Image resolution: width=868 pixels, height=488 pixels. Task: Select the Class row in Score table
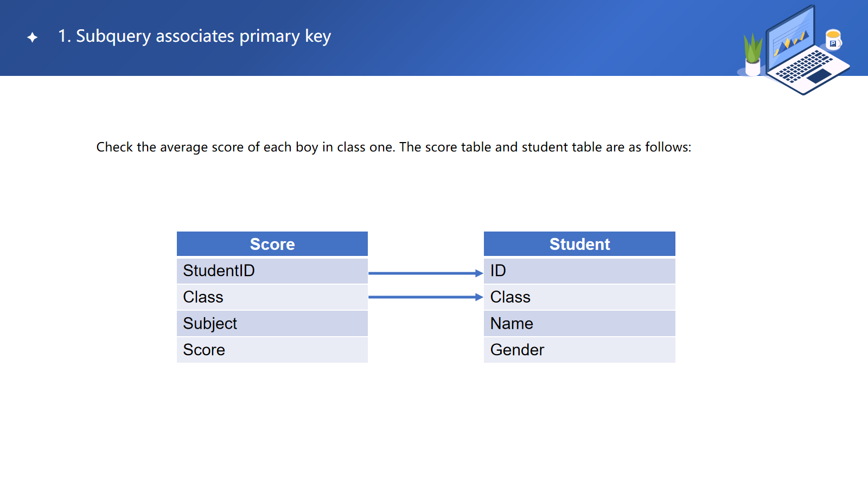(x=272, y=297)
